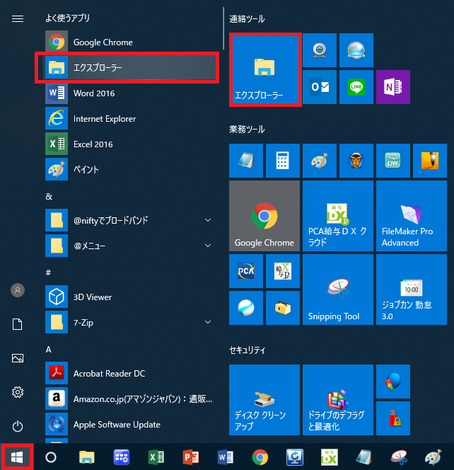Select エクスプローラー in the app list
This screenshot has width=454, height=470.
point(131,68)
